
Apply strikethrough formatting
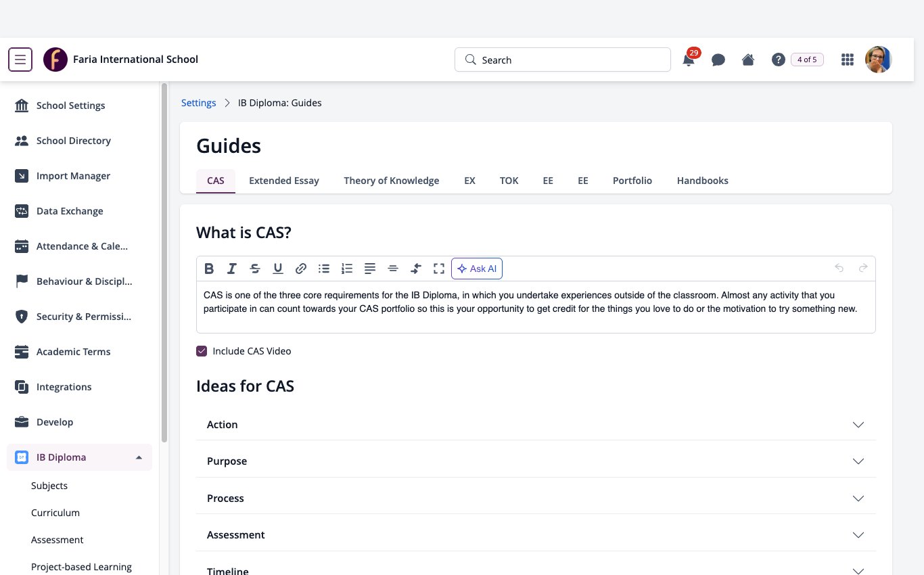coord(255,269)
